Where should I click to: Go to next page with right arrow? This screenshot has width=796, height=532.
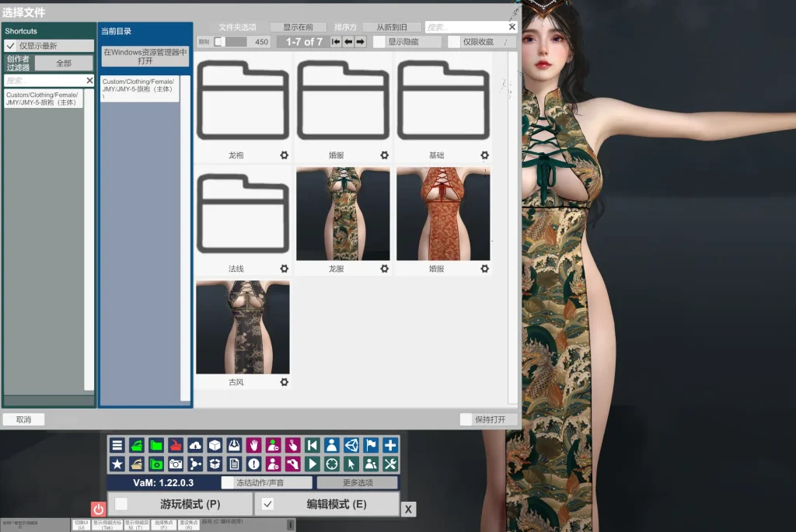click(x=361, y=42)
